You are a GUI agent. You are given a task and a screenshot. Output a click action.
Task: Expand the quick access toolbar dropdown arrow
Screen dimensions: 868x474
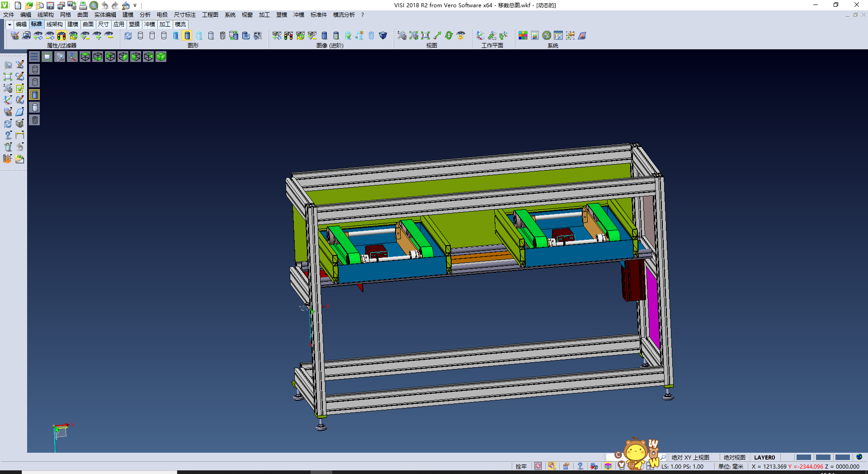pos(135,5)
